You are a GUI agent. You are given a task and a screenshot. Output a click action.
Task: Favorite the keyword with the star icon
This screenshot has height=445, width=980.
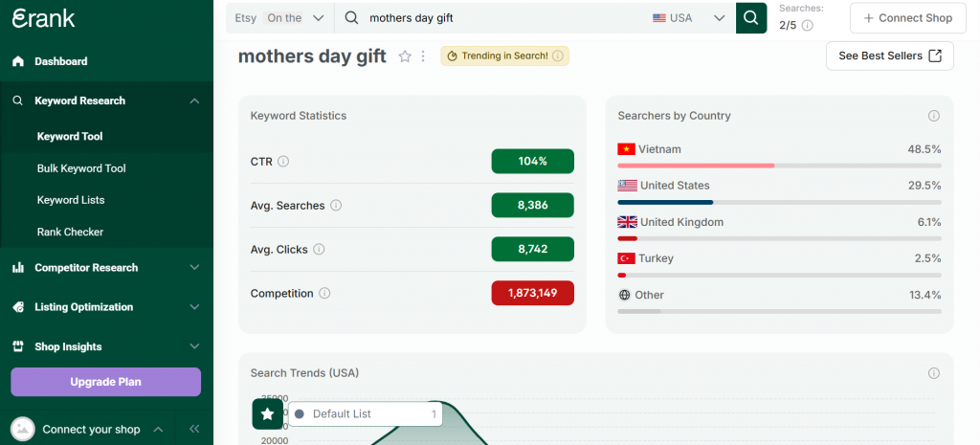(x=405, y=56)
